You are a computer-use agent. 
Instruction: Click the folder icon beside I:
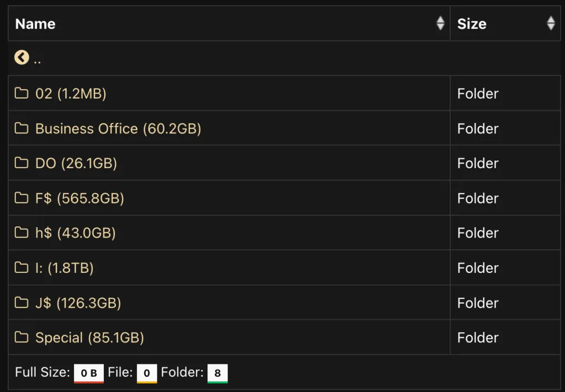point(22,267)
